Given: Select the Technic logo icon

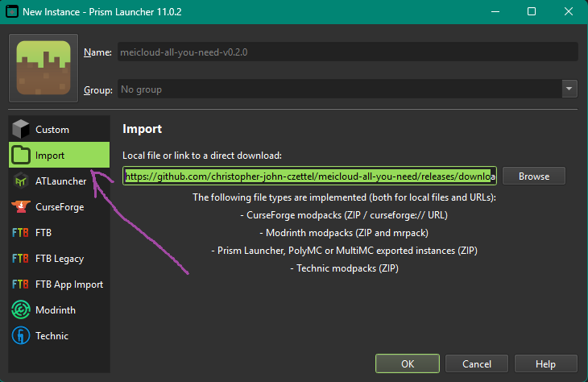Looking at the screenshot, I should [x=21, y=335].
